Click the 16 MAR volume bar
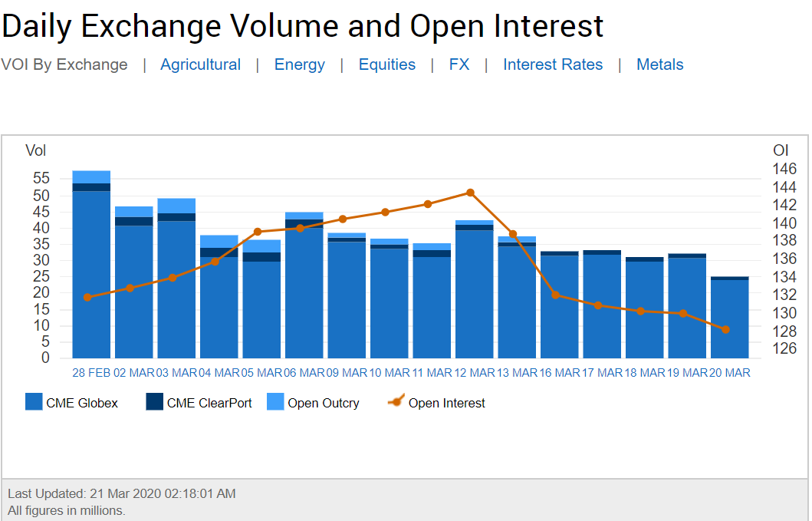812x521 pixels. 559,305
